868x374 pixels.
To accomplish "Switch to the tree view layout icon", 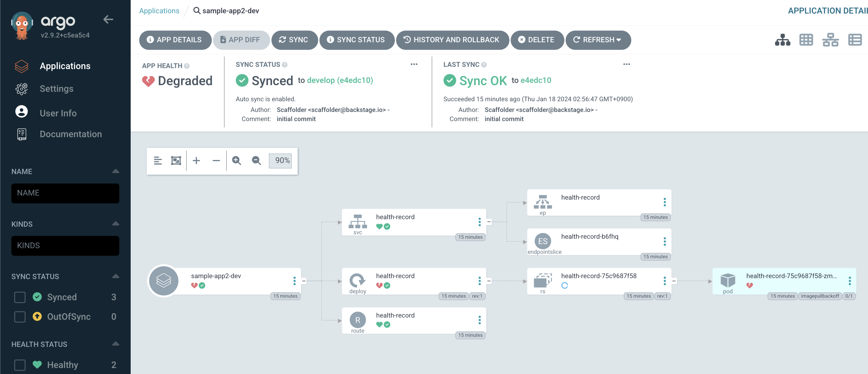I will [x=782, y=40].
